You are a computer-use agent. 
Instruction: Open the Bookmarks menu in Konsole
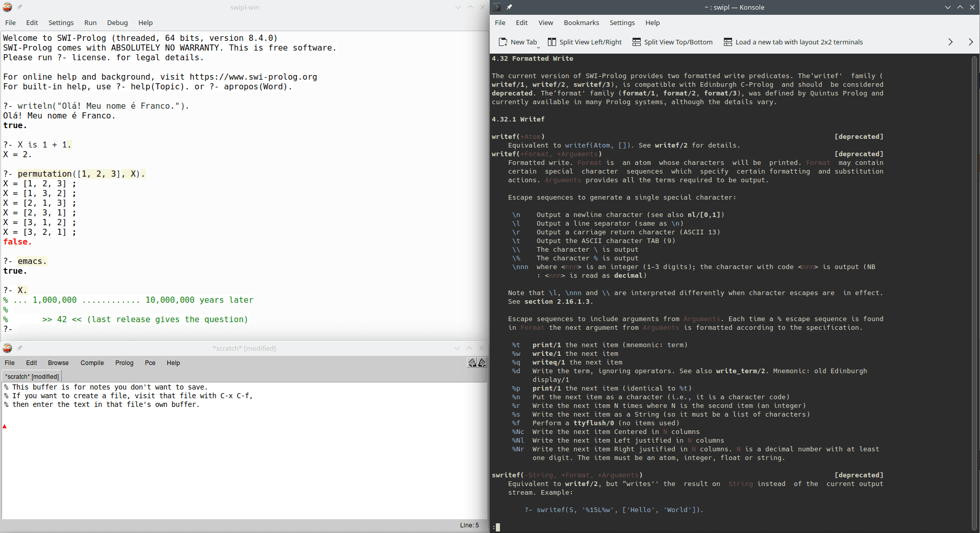coord(581,22)
